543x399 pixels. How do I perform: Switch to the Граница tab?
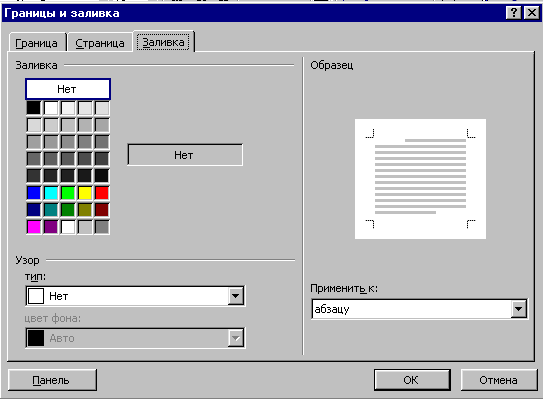(37, 43)
